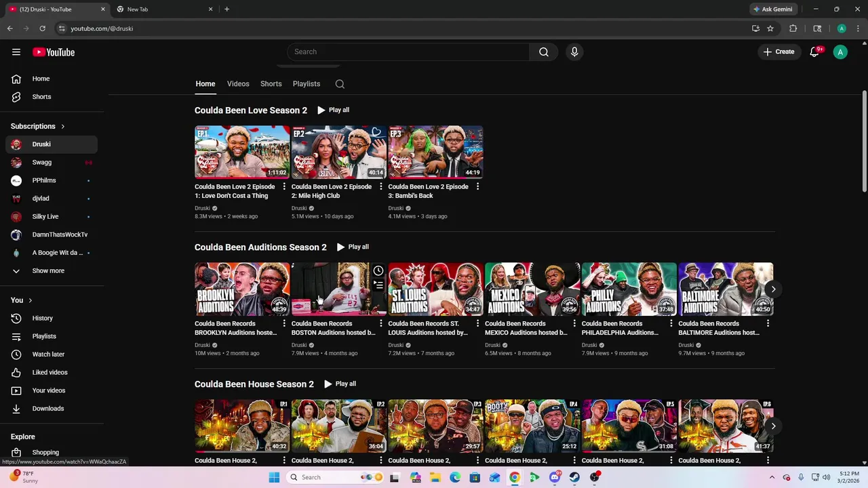Screen dimensions: 868x488
Task: Open more options for BROOKLYN Auditions video
Action: pyautogui.click(x=283, y=323)
